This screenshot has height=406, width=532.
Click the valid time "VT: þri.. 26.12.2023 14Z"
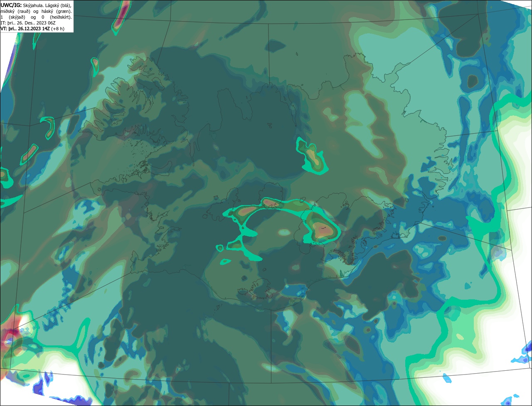[x=25, y=29]
